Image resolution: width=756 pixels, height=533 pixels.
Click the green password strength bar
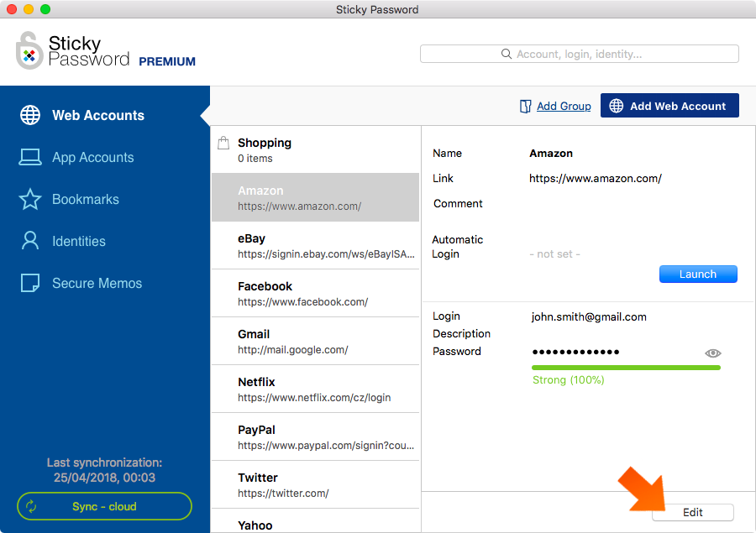(626, 368)
